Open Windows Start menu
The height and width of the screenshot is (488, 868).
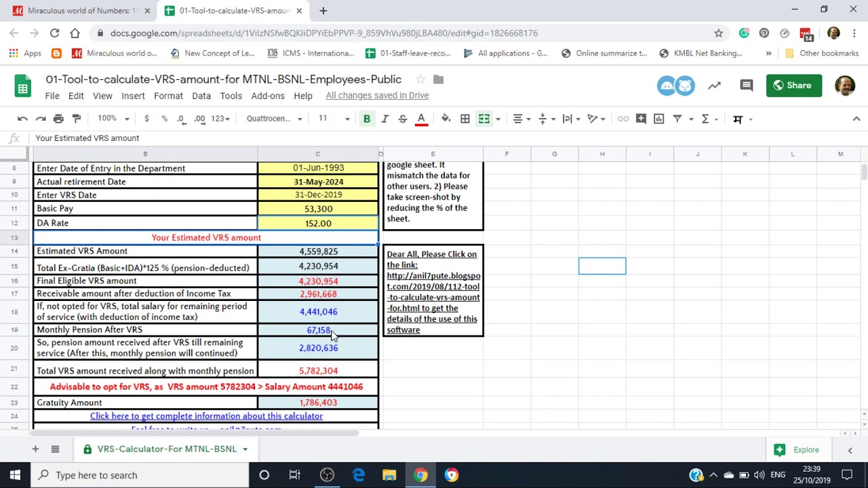coord(15,475)
